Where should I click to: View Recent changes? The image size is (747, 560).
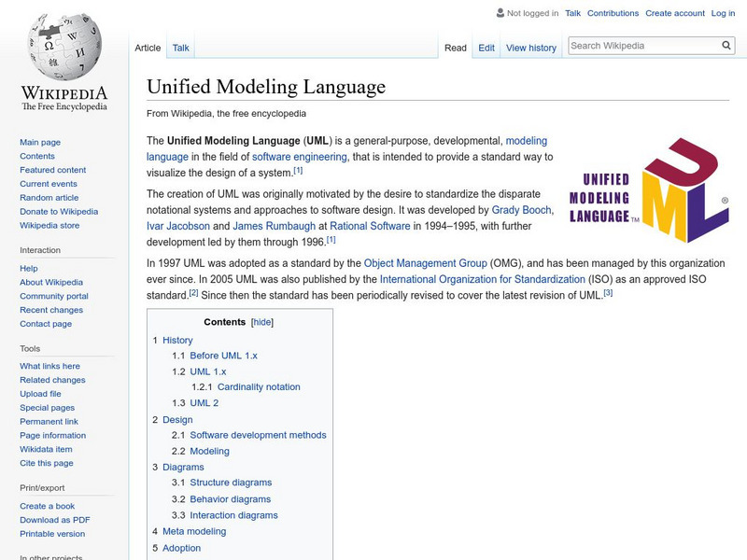pos(51,310)
